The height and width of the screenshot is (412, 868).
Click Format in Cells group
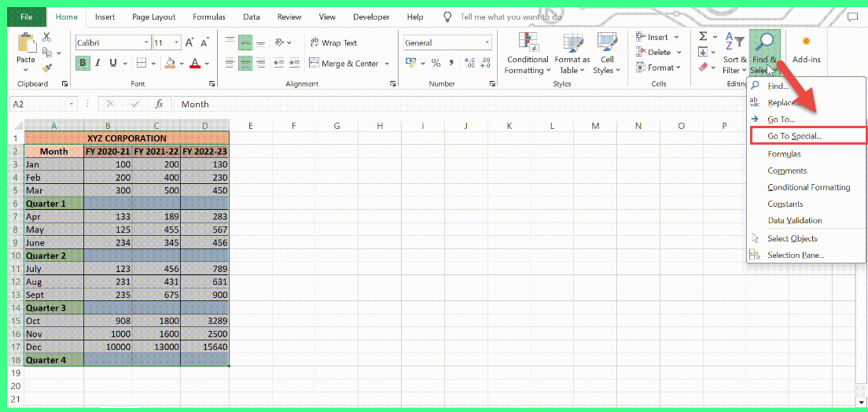[x=659, y=68]
